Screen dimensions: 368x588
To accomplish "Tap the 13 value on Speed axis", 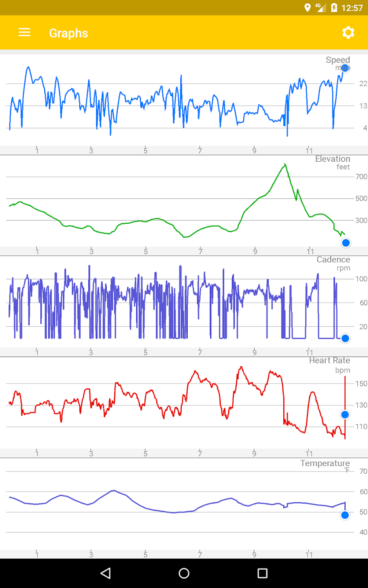I will pos(363,106).
